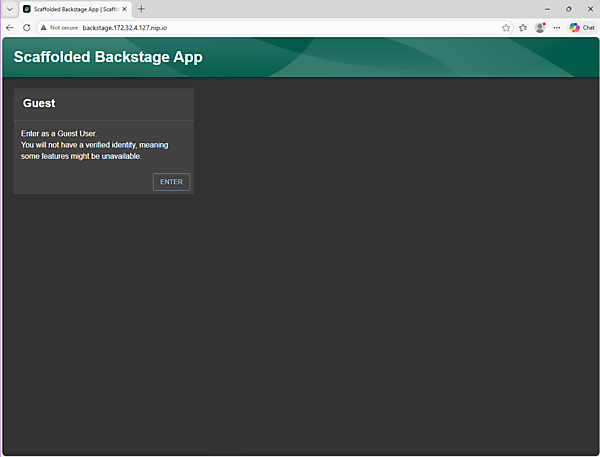The image size is (600, 457).
Task: Minimize the browser window
Action: coord(545,9)
